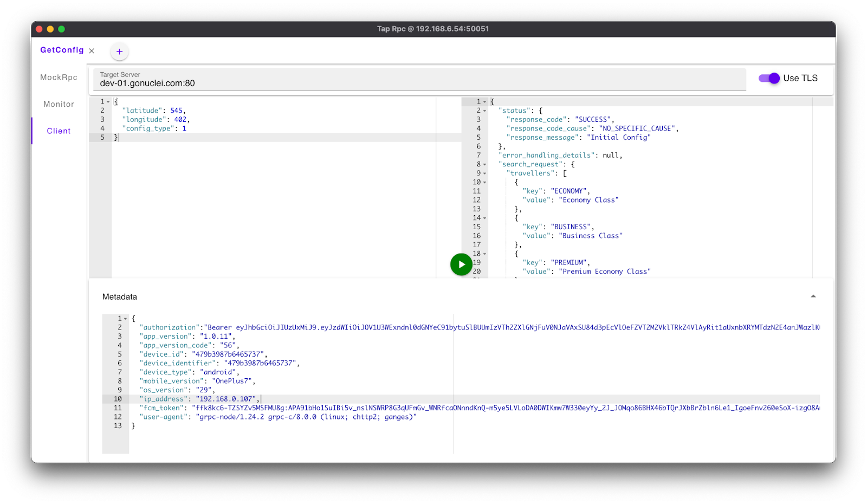Fold the "travellers" array at line 9
Image resolution: width=867 pixels, height=504 pixels.
coord(485,173)
